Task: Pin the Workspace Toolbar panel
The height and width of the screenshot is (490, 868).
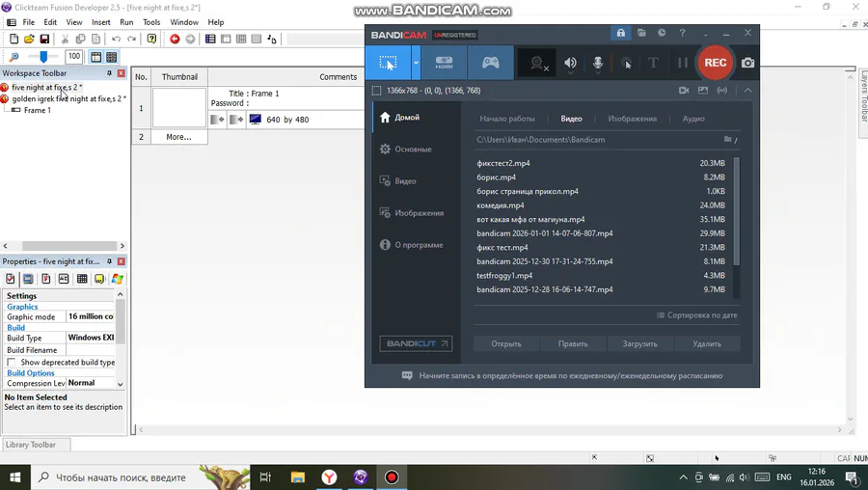Action: (x=109, y=73)
